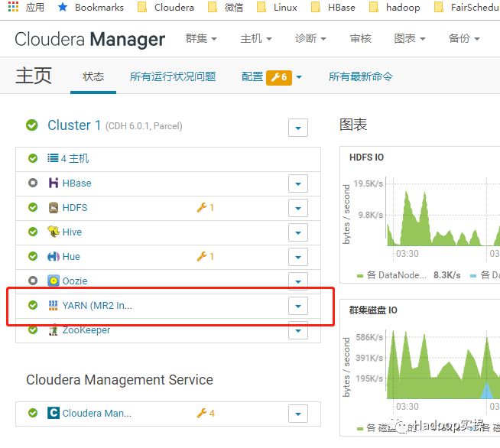Click the Cloudera Management Service icon
Screen dimensions: 500x448
point(54,414)
